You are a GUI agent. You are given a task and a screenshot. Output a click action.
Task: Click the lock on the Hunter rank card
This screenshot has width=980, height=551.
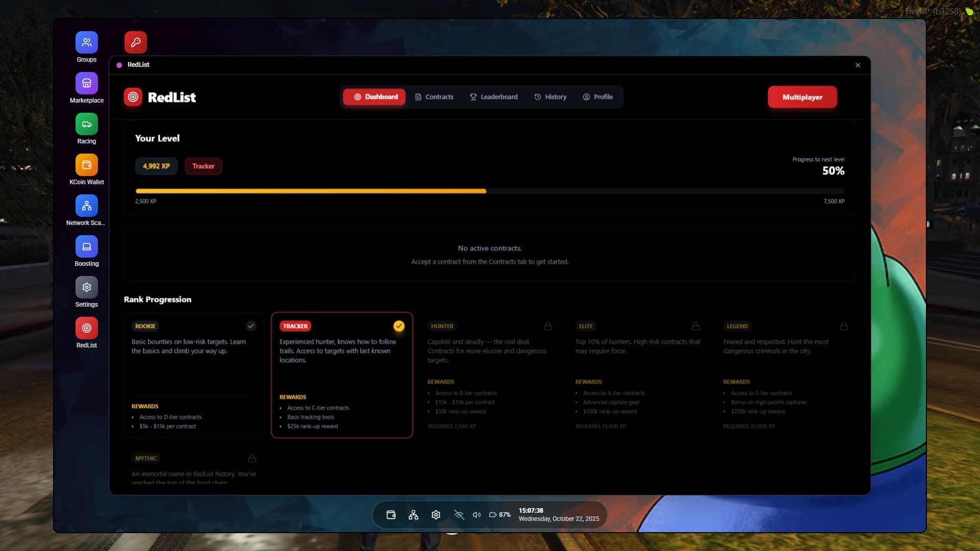[x=548, y=325]
